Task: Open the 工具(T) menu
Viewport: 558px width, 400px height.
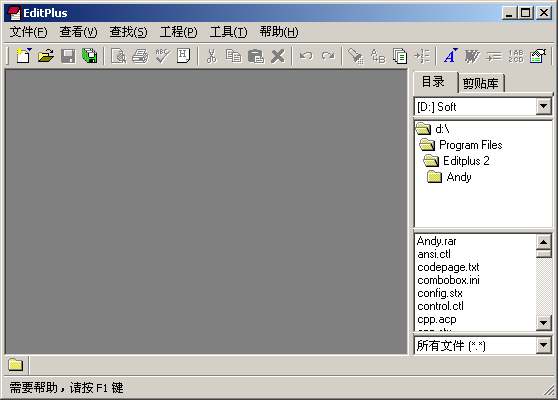Action: pyautogui.click(x=228, y=32)
